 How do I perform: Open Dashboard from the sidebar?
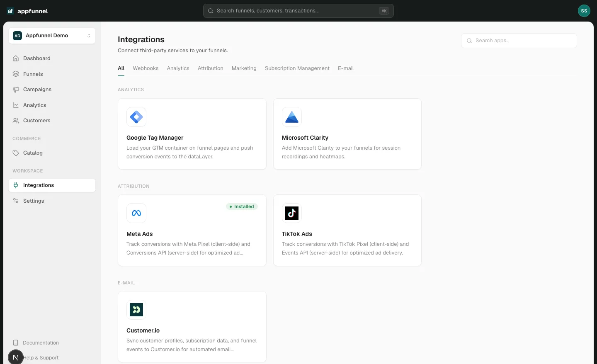(52, 58)
